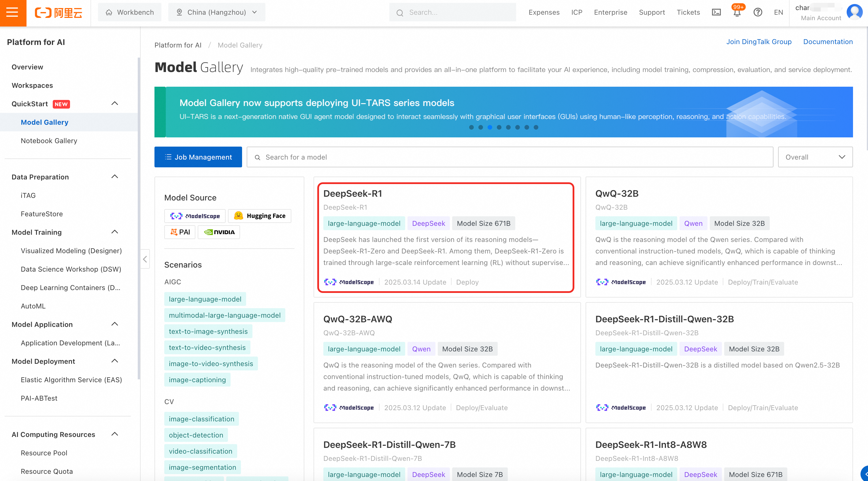Toggle image-classification scenario filter

click(x=201, y=419)
